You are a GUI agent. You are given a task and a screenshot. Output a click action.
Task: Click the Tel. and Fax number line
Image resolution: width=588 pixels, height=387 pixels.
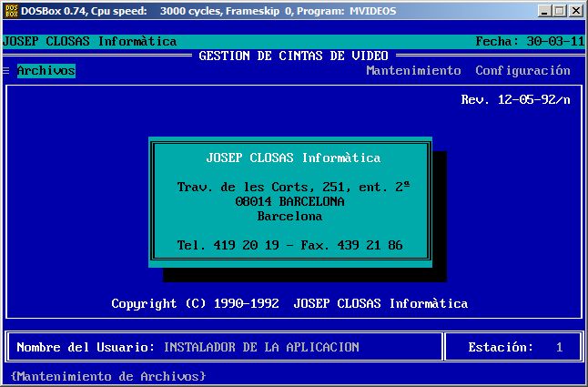289,246
